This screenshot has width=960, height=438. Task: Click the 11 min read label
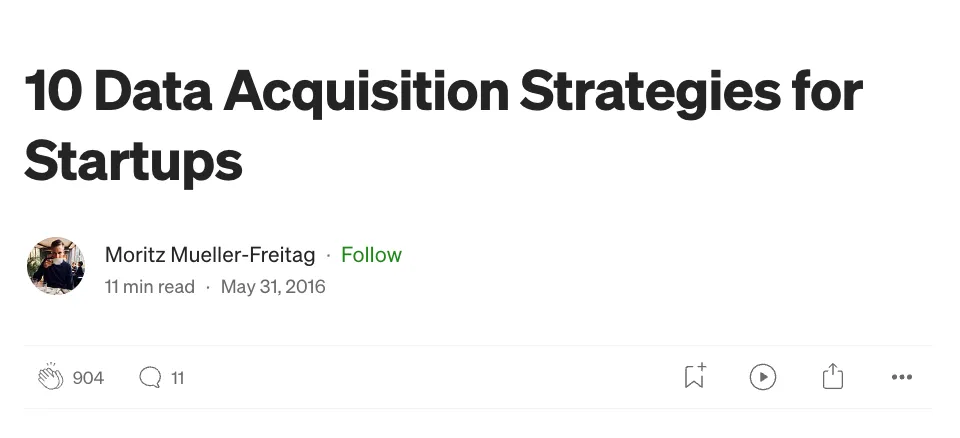pyautogui.click(x=150, y=287)
